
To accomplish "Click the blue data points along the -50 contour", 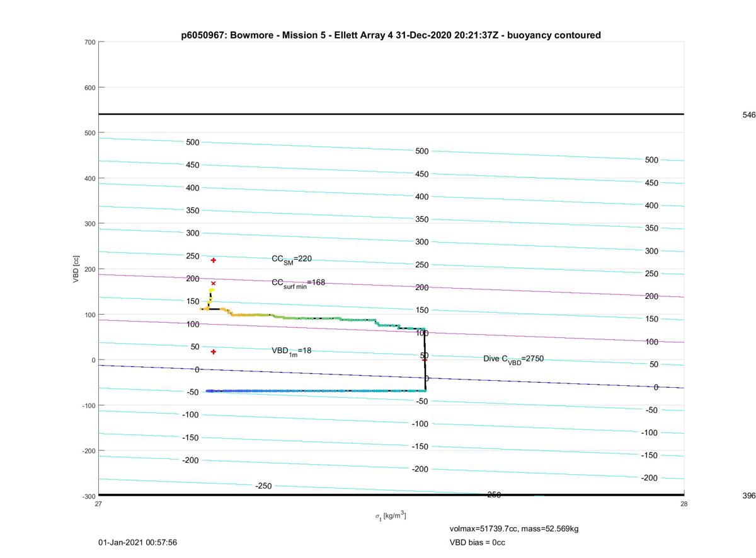I will [x=315, y=391].
